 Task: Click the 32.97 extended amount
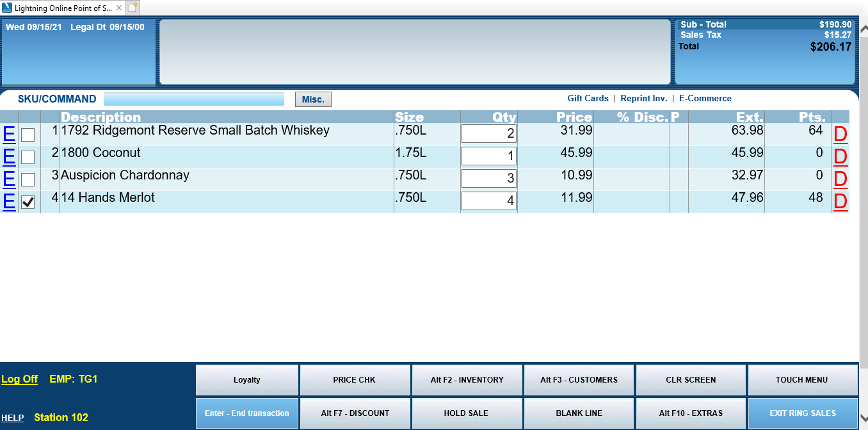[x=747, y=176]
